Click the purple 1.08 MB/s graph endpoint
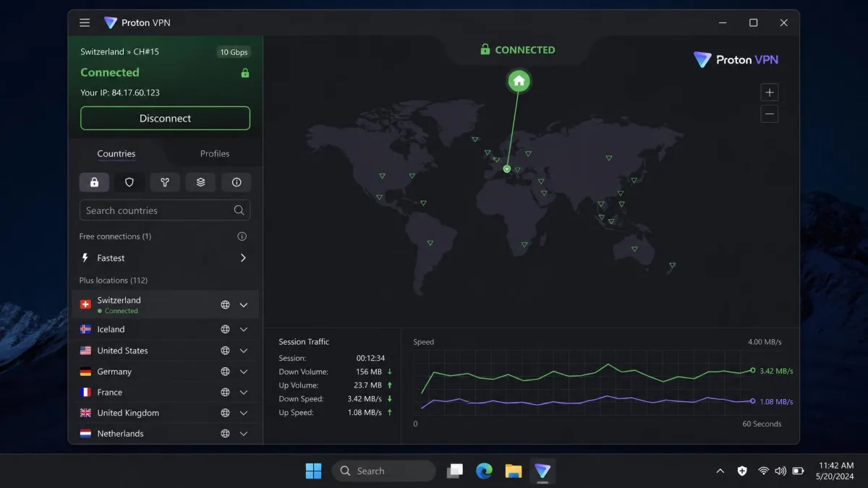Viewport: 868px width, 488px height. tap(752, 401)
